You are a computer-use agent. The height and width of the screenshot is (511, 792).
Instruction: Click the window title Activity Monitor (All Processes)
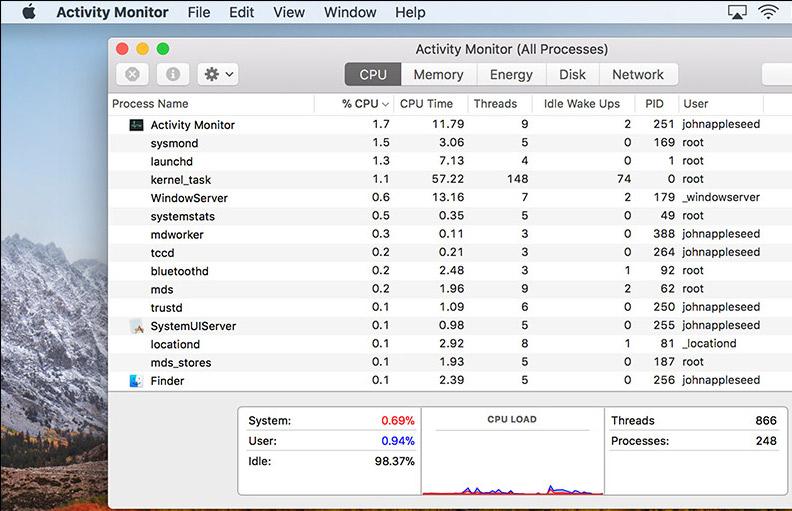[x=511, y=49]
